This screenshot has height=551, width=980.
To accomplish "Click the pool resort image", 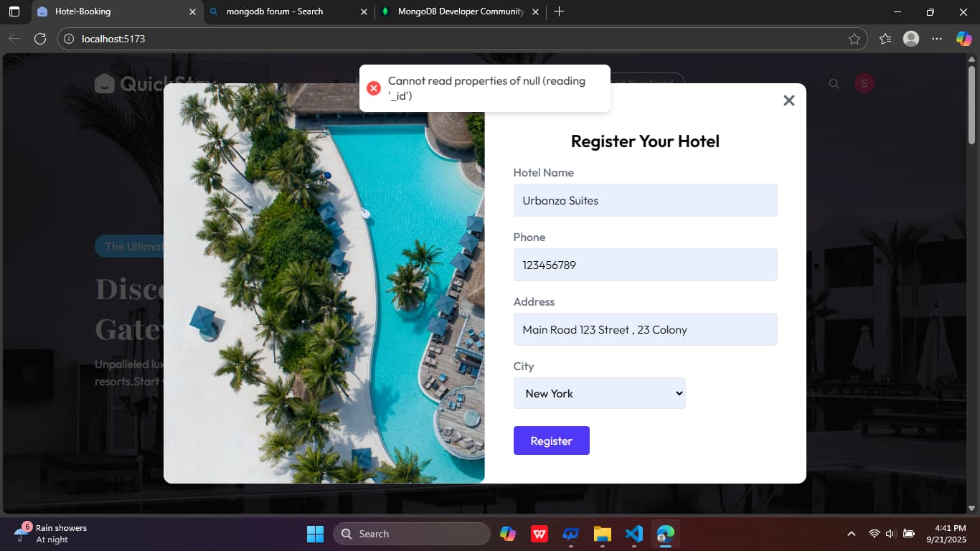I will tap(324, 283).
